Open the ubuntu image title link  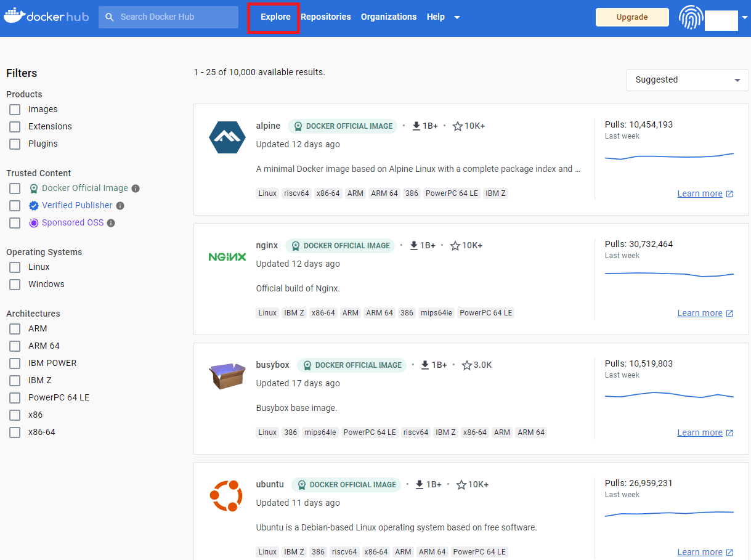(x=270, y=484)
